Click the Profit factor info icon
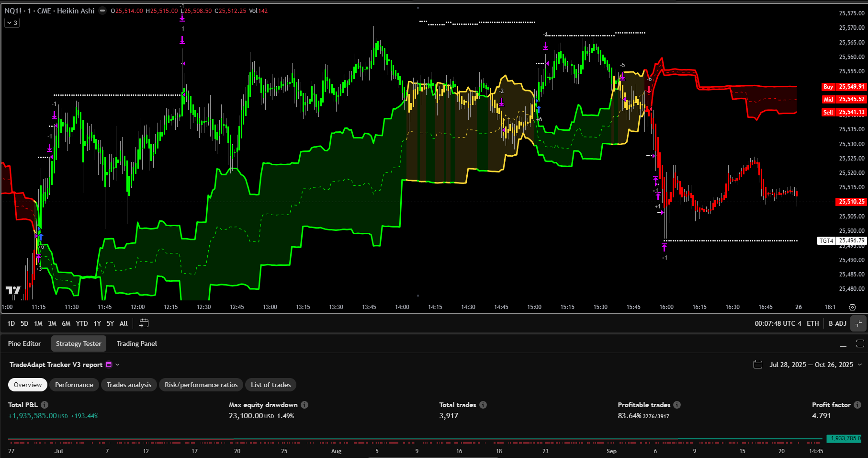Image resolution: width=868 pixels, height=458 pixels. tap(857, 405)
